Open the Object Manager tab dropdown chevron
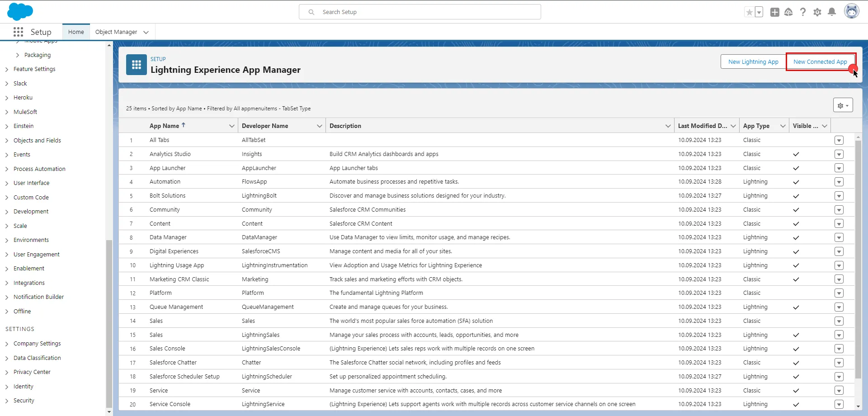 point(146,32)
